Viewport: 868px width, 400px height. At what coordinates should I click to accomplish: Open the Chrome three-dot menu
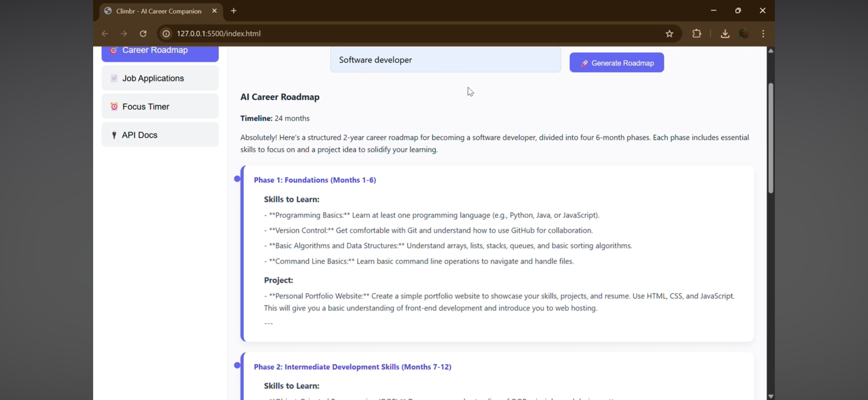pos(763,34)
